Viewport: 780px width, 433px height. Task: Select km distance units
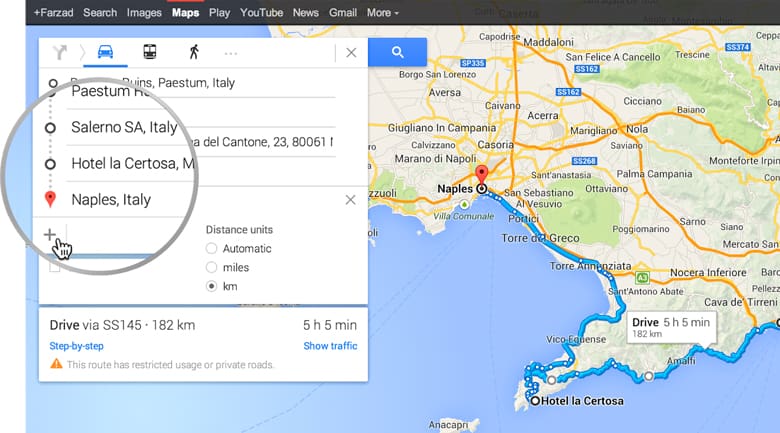211,287
